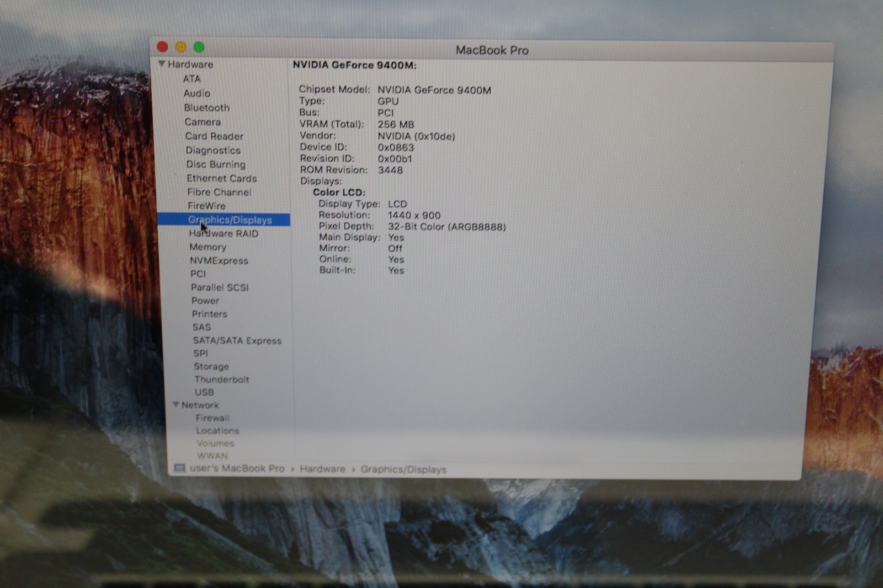Show Disc Burning information
883x588 pixels.
coord(216,164)
